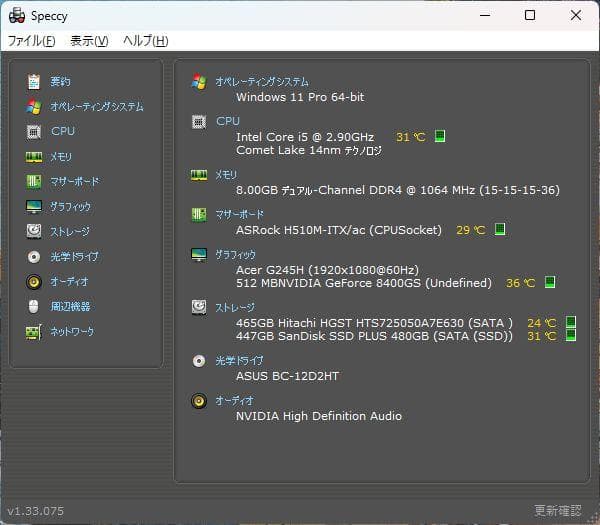
Task: Open the 光学ドライブ heading link in summary
Action: (x=240, y=361)
